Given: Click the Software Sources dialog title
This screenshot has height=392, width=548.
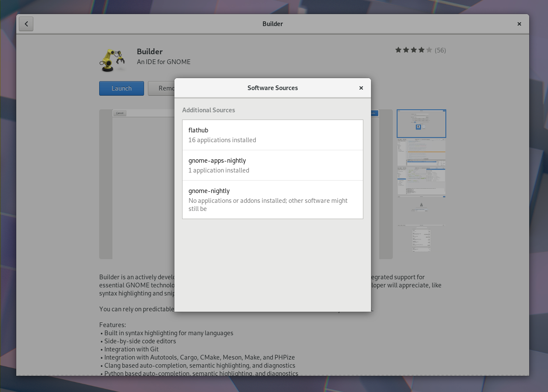Looking at the screenshot, I should 273,88.
